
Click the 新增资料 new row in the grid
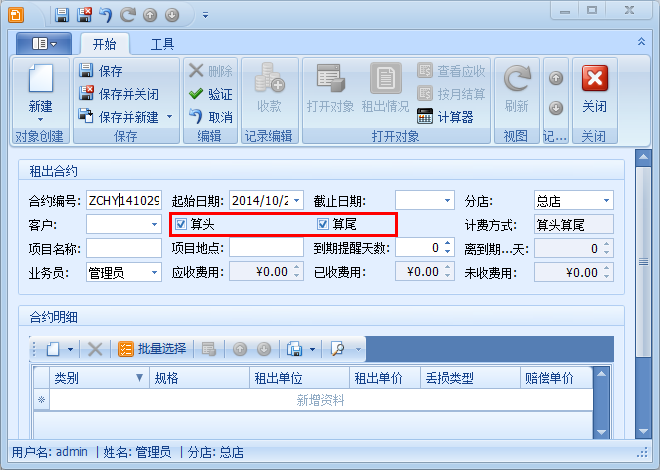(321, 400)
